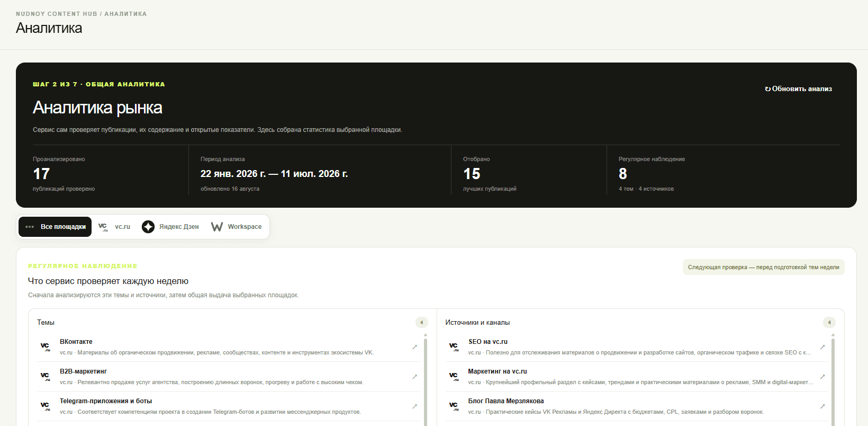Click the vc.ru logo beside Маркетинг на vc.ru
Image resolution: width=868 pixels, height=426 pixels.
point(454,377)
